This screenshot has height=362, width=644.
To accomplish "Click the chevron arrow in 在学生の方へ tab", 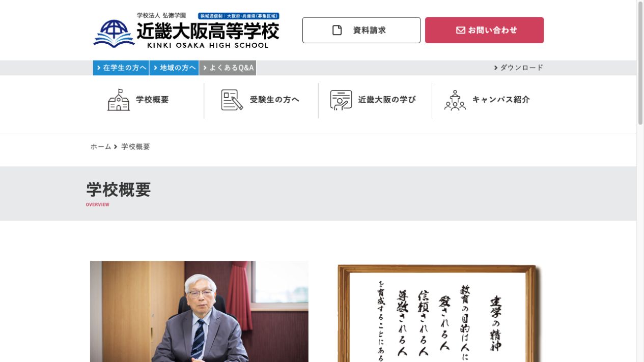I will pyautogui.click(x=99, y=68).
